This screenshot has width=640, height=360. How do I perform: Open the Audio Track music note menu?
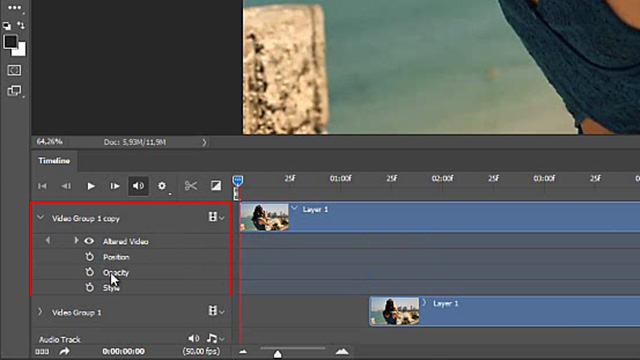point(215,338)
